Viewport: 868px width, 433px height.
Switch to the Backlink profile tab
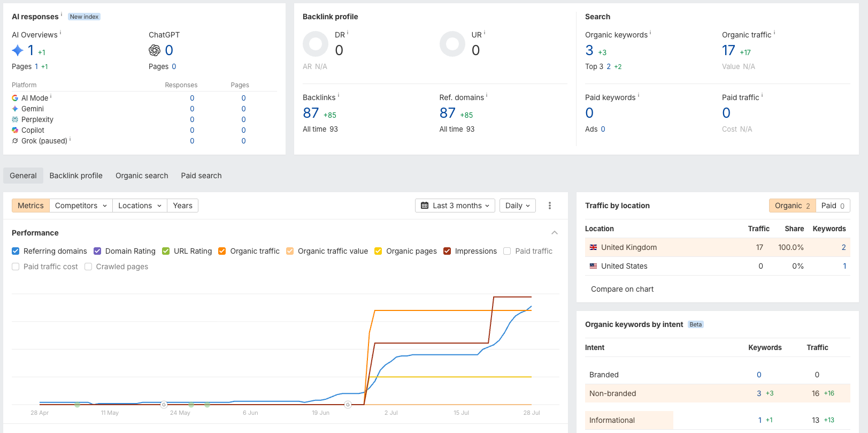(76, 176)
